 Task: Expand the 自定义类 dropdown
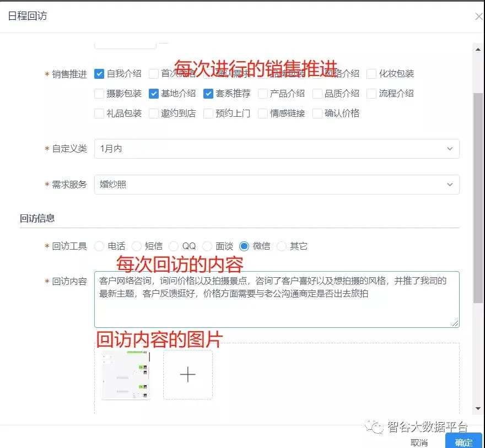coord(276,149)
